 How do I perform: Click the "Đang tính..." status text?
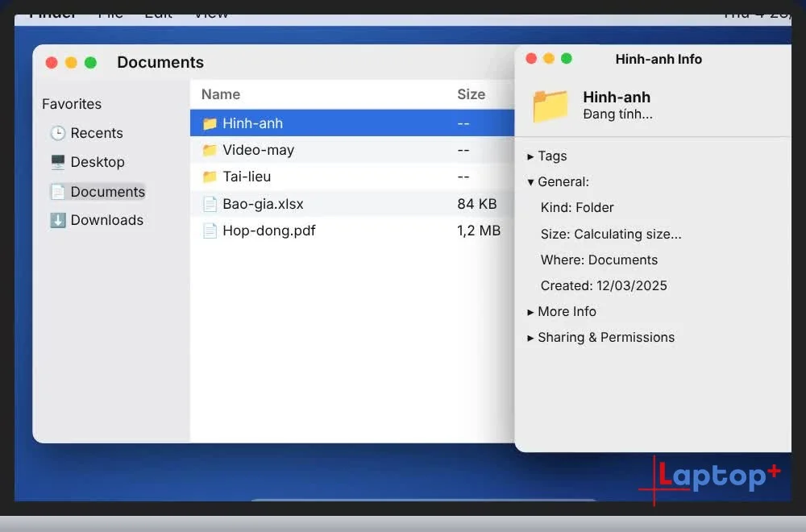click(x=617, y=114)
